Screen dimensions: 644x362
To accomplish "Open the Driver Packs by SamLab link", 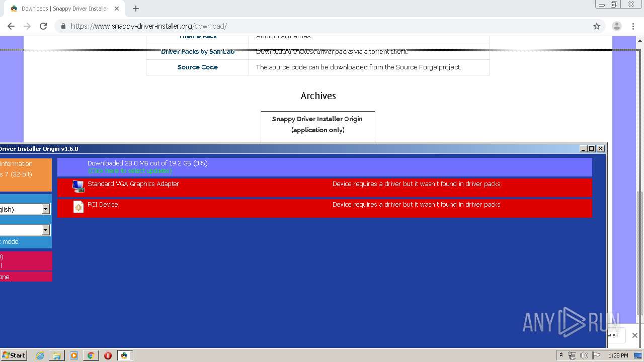I will [197, 51].
